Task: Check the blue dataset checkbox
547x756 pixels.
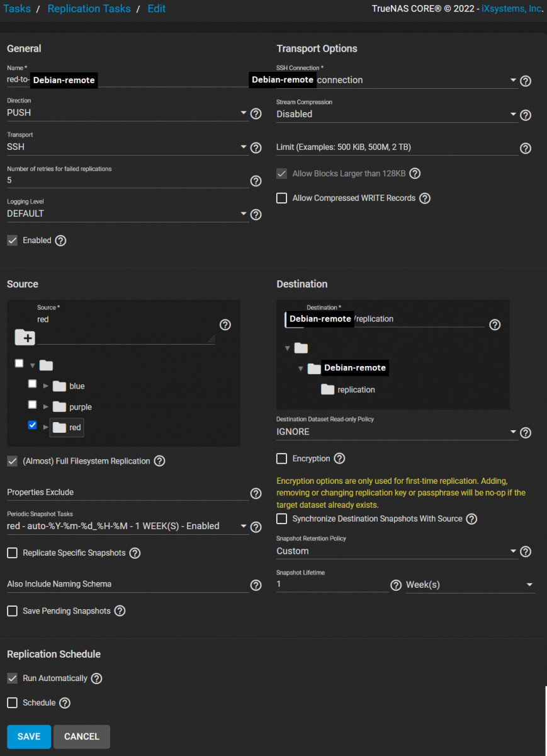Action: (32, 384)
